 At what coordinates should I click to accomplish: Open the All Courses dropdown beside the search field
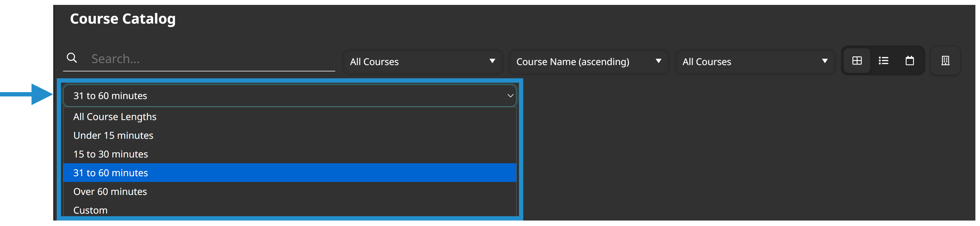click(422, 62)
